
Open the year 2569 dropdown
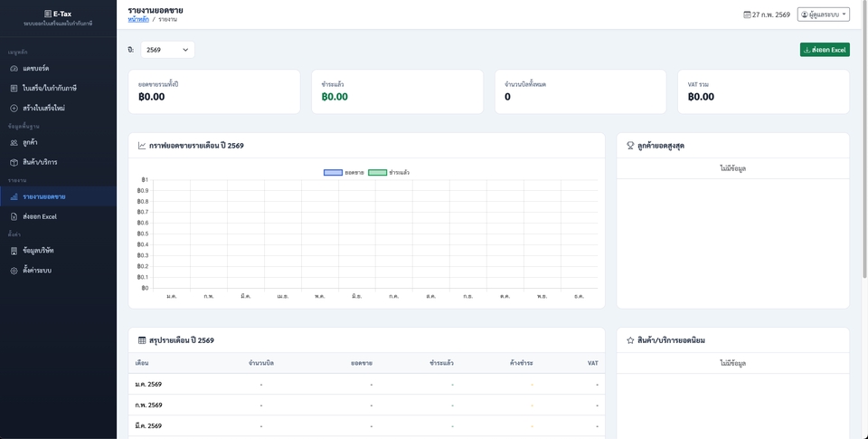167,50
